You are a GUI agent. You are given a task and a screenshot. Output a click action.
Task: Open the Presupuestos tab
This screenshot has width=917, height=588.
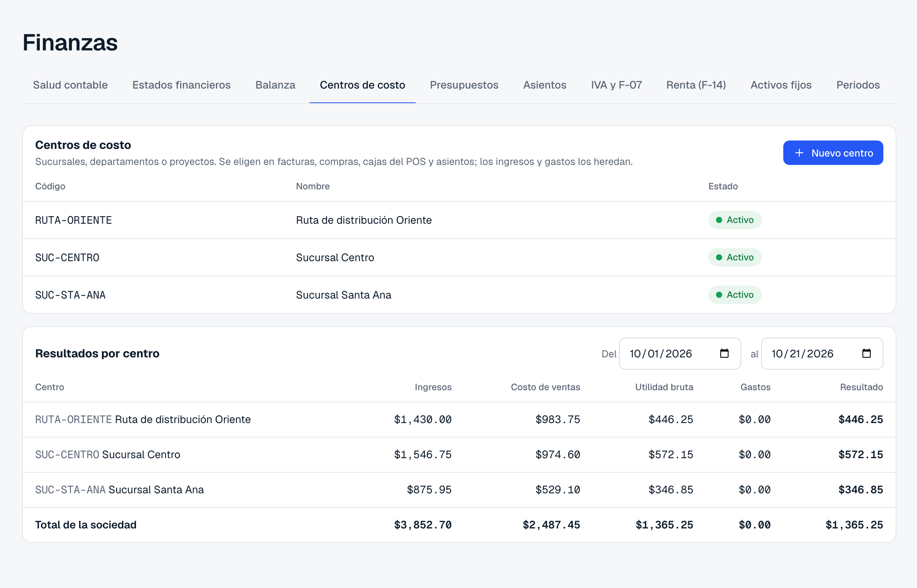464,85
